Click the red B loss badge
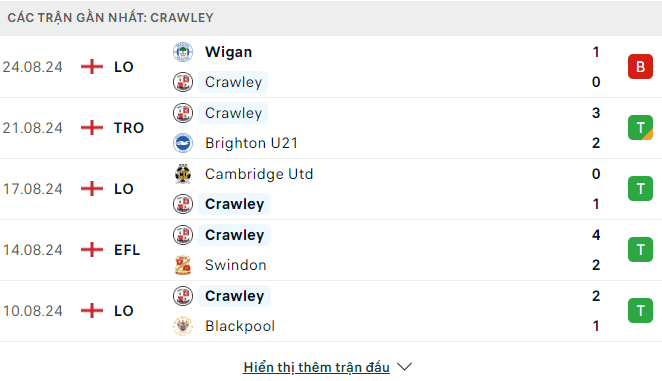662x381 pixels. tap(640, 67)
